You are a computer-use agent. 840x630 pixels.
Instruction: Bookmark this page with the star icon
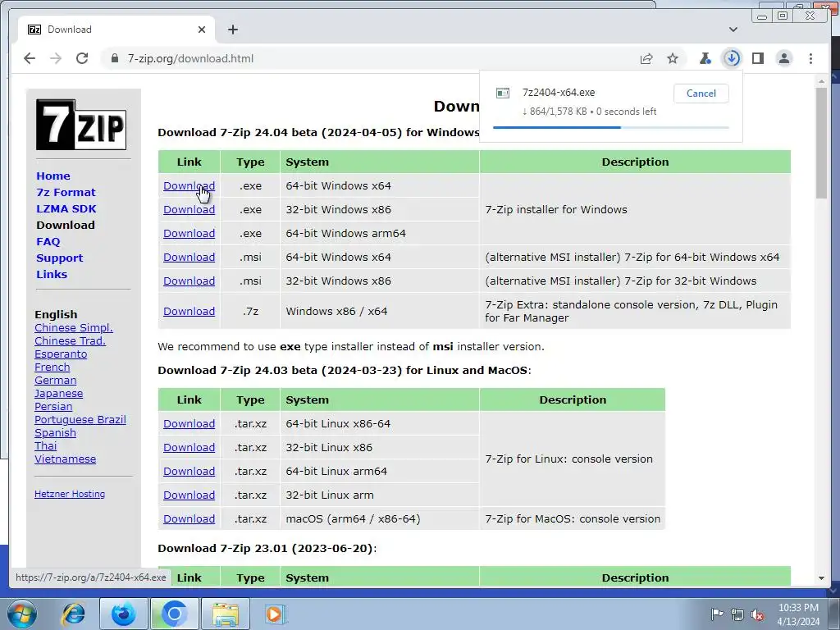673,58
